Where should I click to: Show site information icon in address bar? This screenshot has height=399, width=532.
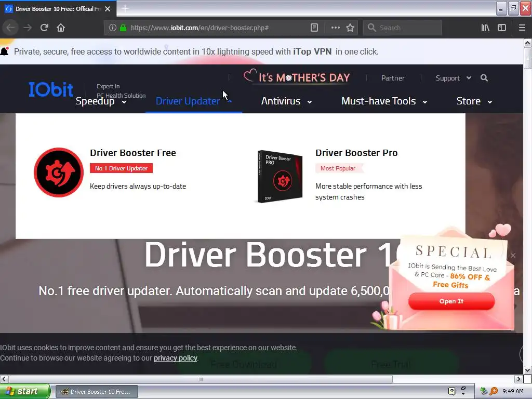click(113, 28)
